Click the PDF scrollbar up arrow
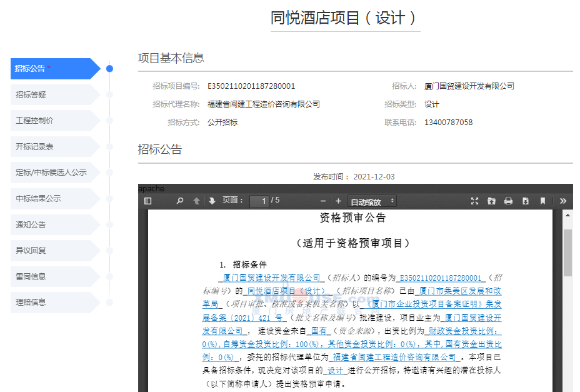Viewport: 580px width, 392px height. click(567, 215)
